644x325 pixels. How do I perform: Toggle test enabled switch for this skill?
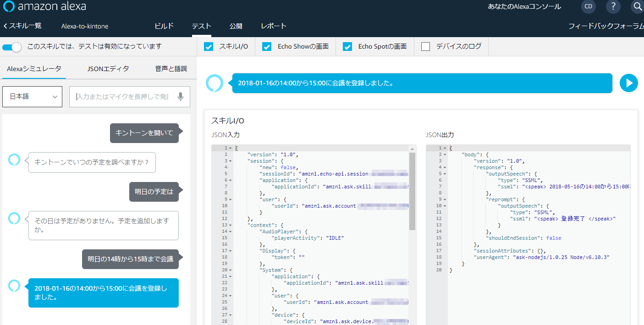point(12,47)
